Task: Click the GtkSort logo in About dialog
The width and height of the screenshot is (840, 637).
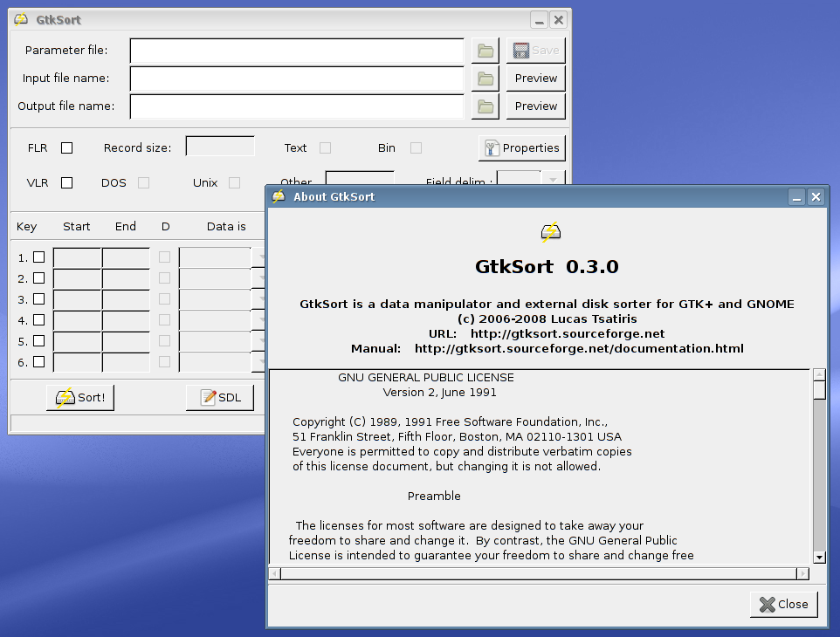Action: pyautogui.click(x=549, y=232)
